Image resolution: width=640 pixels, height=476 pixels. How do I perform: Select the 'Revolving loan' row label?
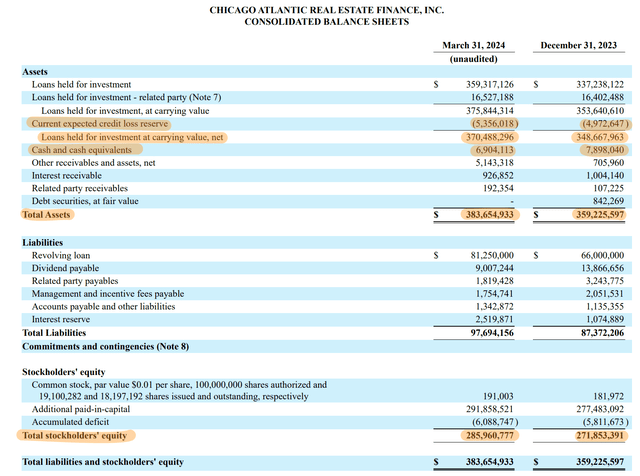pyautogui.click(x=61, y=256)
